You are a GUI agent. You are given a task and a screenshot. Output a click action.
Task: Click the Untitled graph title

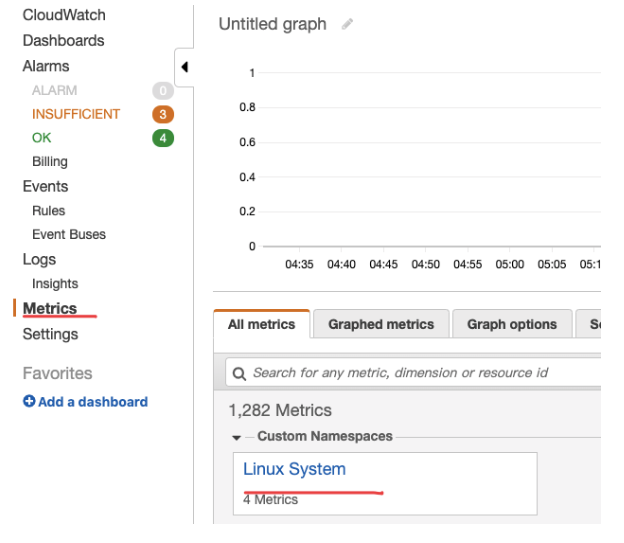(272, 24)
